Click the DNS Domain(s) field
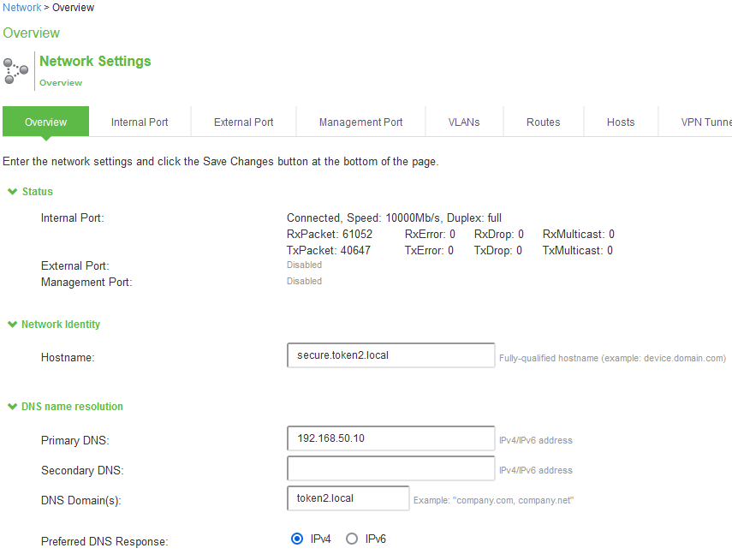Screen dimensions: 732x560 (x=348, y=498)
